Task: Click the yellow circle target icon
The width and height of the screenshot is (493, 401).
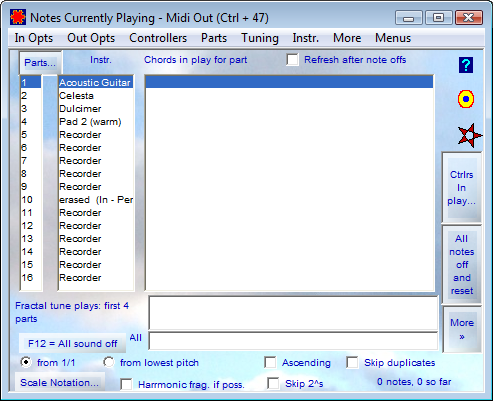Action: pos(466,99)
